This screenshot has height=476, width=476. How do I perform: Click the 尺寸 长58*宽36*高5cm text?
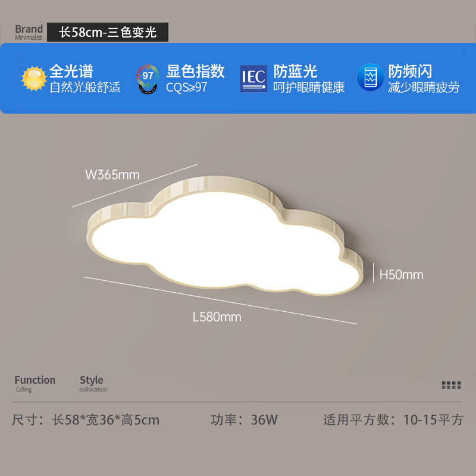[x=86, y=420]
